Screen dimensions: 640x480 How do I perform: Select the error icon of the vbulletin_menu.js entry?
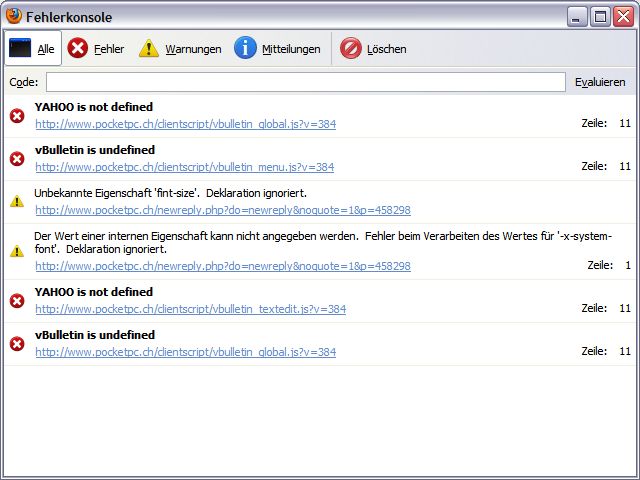coord(17,159)
